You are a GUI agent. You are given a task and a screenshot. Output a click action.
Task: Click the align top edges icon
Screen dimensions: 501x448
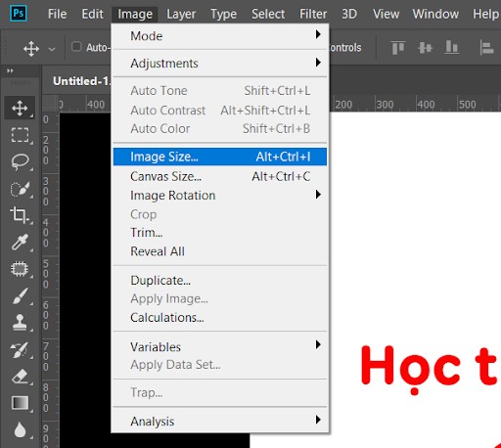[398, 48]
